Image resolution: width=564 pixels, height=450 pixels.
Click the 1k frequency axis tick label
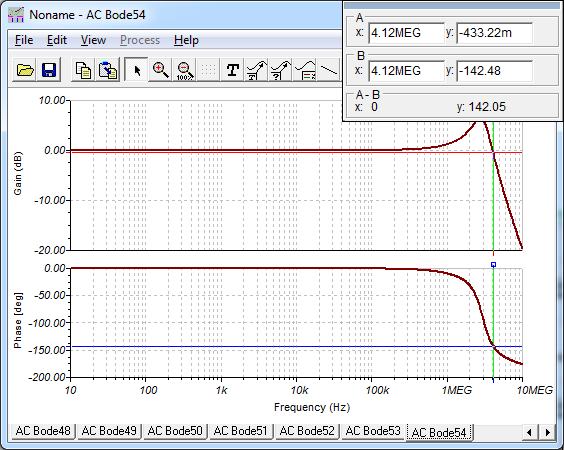[x=222, y=390]
